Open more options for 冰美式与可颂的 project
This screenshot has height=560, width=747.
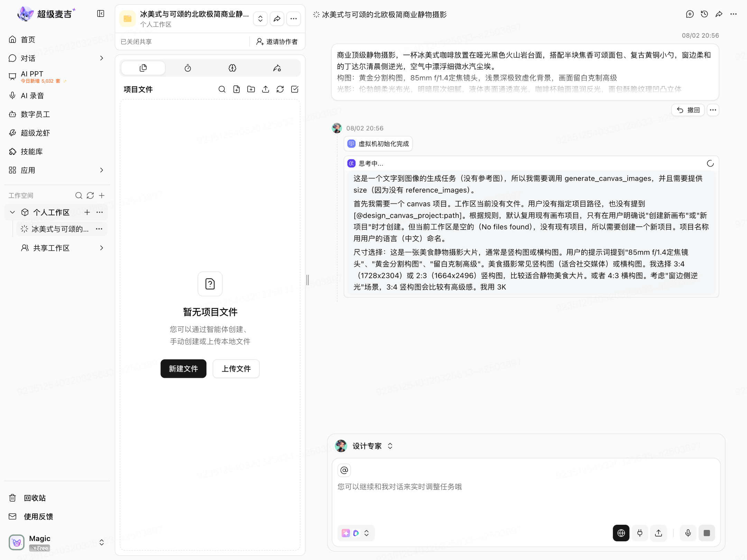point(99,229)
